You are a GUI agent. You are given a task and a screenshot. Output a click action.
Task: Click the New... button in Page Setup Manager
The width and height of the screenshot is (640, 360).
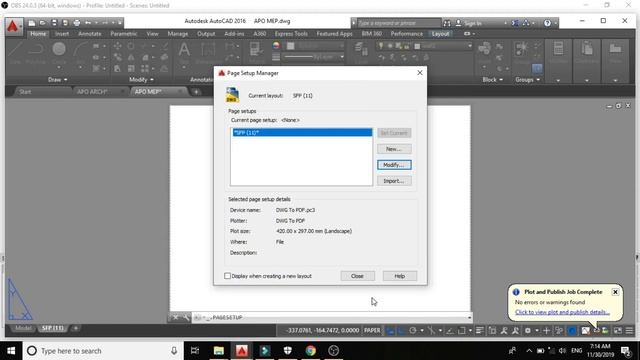click(394, 149)
